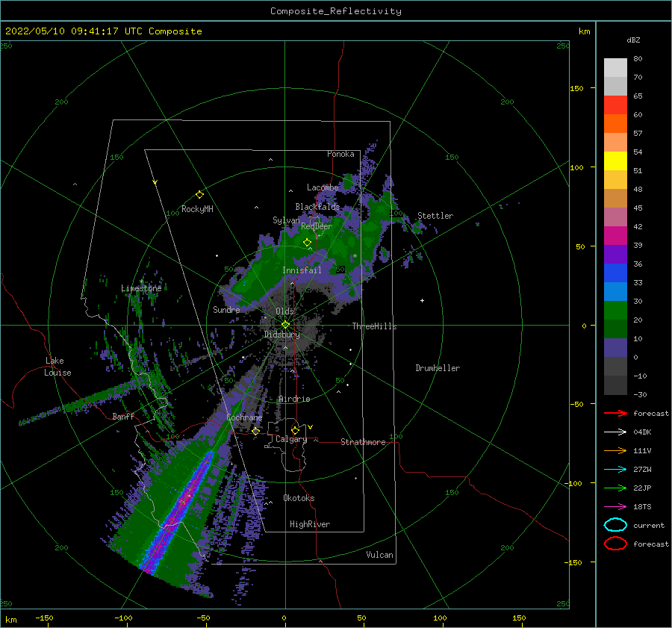Select the light grey 80–70 dBZ swatch

tap(615, 68)
